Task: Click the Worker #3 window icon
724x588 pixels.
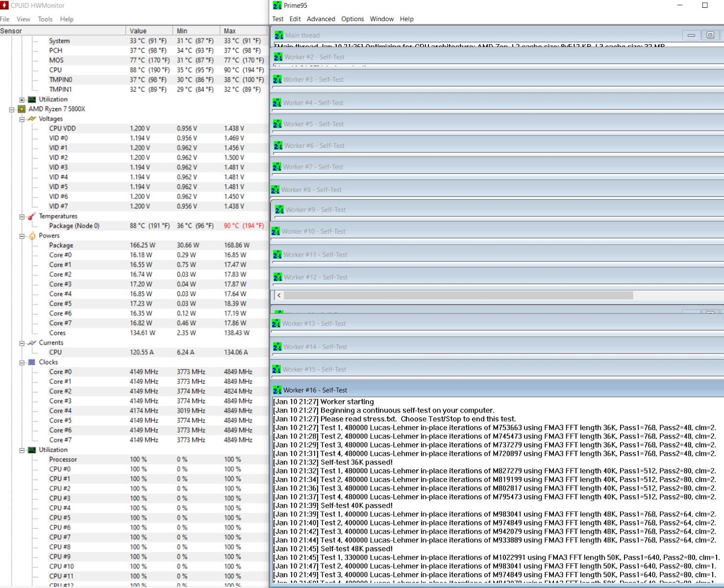Action: coord(277,79)
